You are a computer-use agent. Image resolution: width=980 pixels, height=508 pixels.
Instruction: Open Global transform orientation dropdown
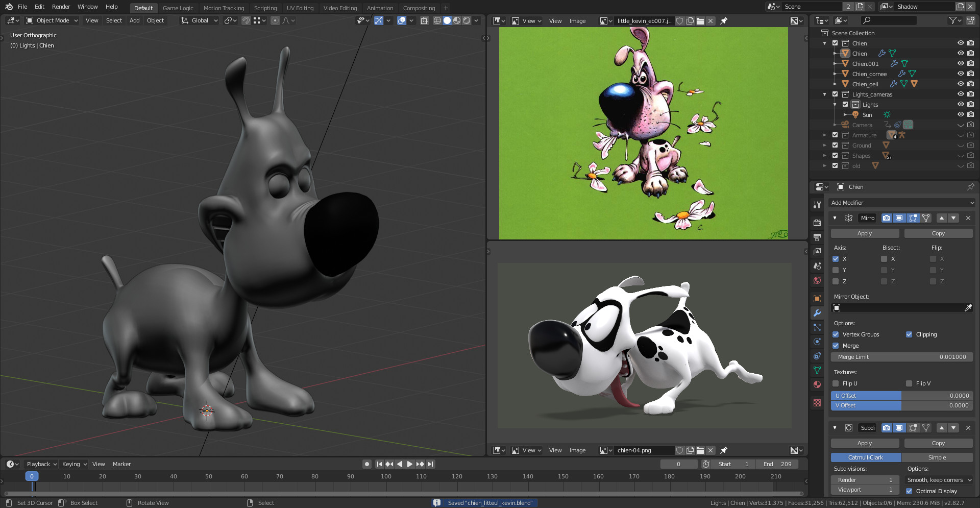coord(199,20)
